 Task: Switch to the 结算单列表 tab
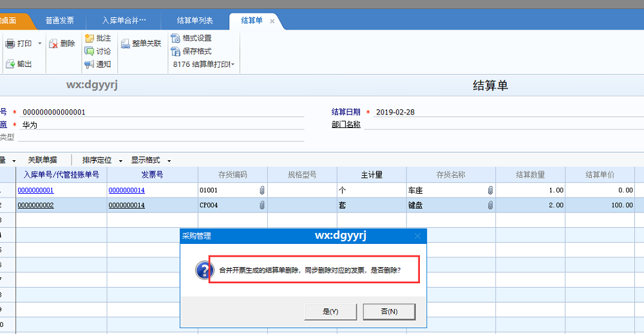click(x=194, y=21)
